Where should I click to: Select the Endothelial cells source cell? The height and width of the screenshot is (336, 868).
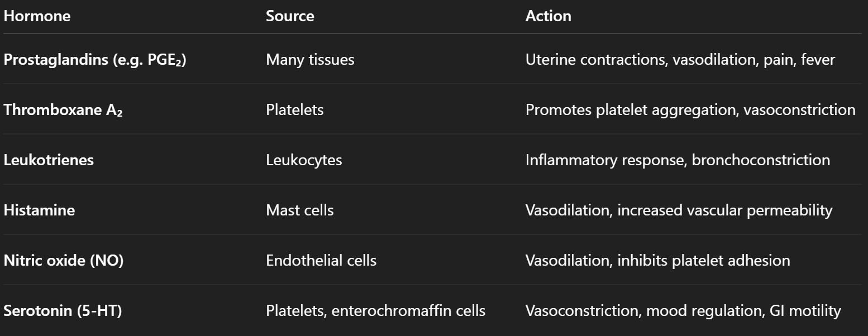tap(321, 261)
